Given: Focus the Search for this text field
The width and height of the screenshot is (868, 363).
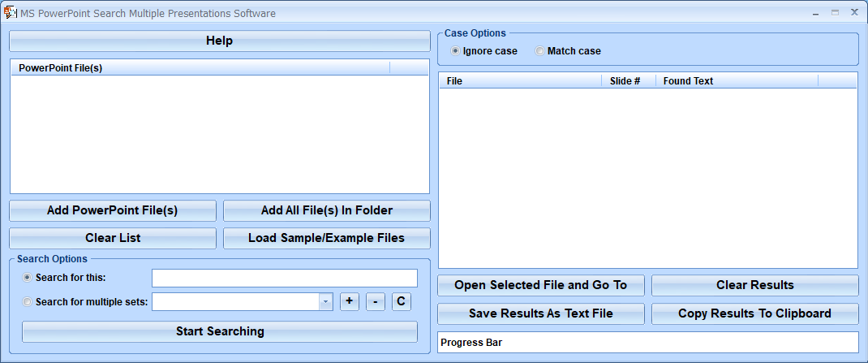Looking at the screenshot, I should 285,279.
